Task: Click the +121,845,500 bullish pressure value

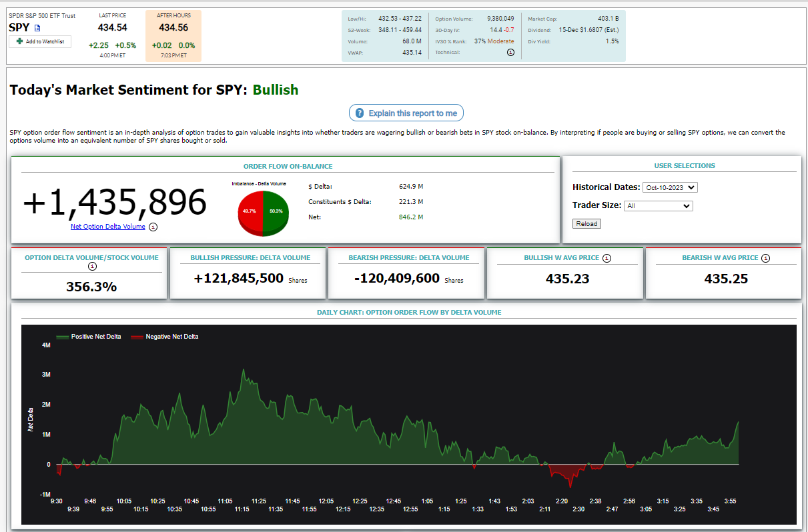Action: click(239, 279)
